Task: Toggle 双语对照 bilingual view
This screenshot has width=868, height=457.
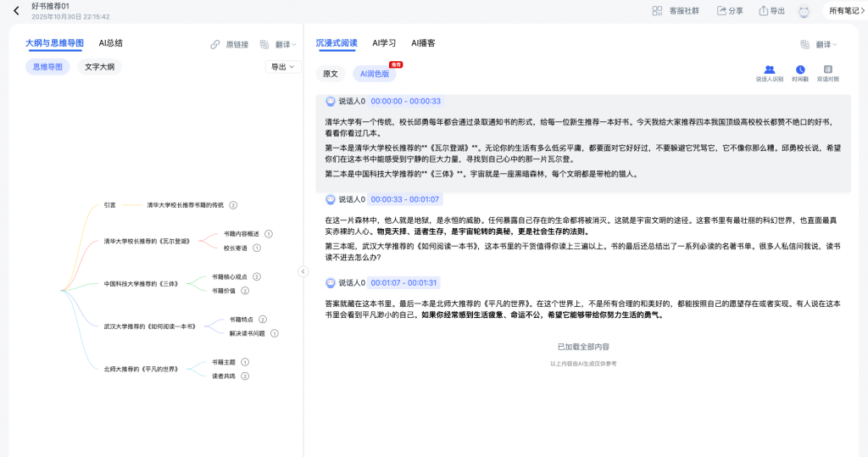Action: pos(827,73)
